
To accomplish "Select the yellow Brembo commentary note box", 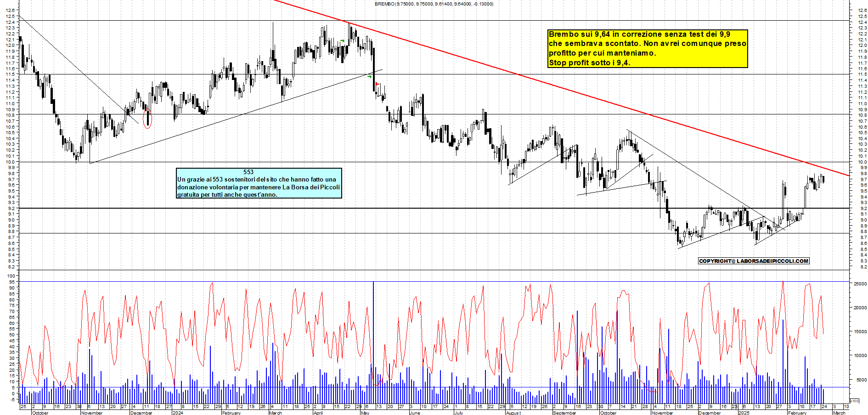I will coord(648,49).
